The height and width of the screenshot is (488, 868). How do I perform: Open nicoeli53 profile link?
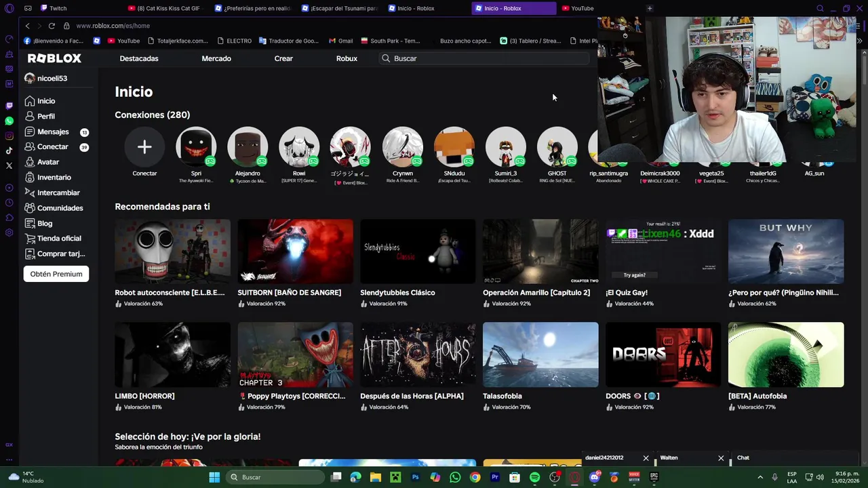click(45, 78)
